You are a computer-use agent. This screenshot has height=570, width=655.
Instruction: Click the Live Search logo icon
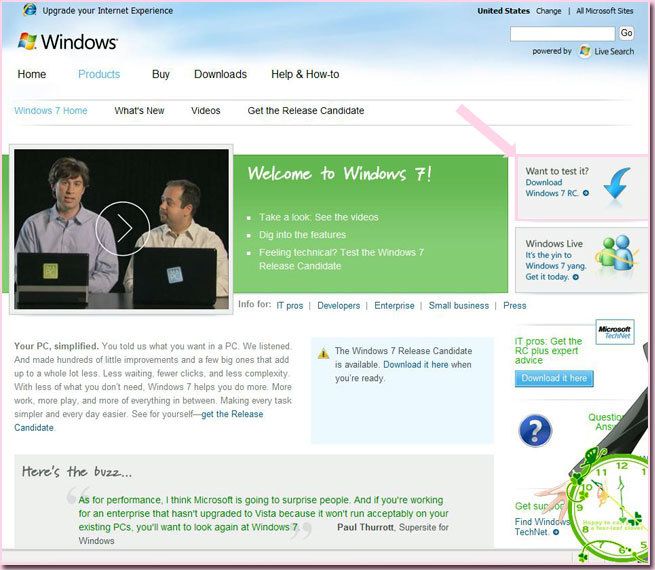point(585,51)
